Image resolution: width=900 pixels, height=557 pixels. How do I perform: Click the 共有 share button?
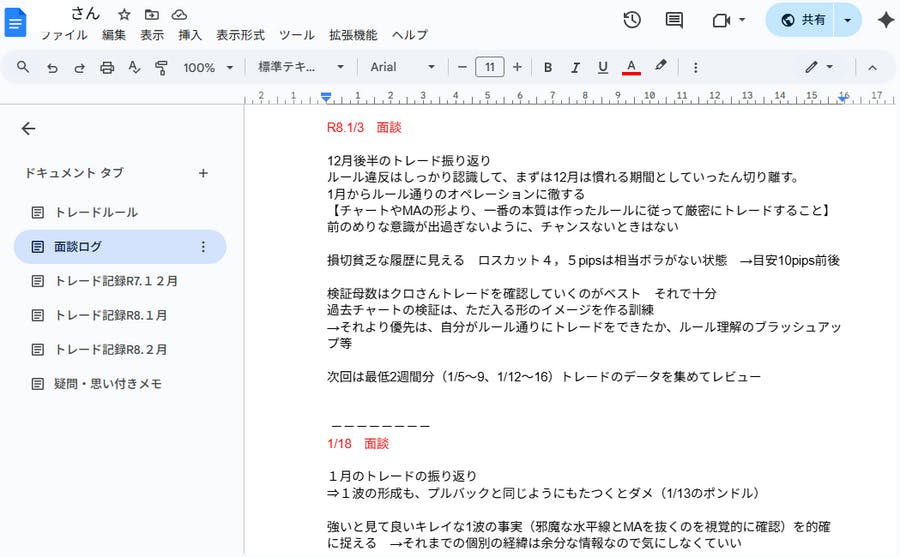(x=803, y=20)
